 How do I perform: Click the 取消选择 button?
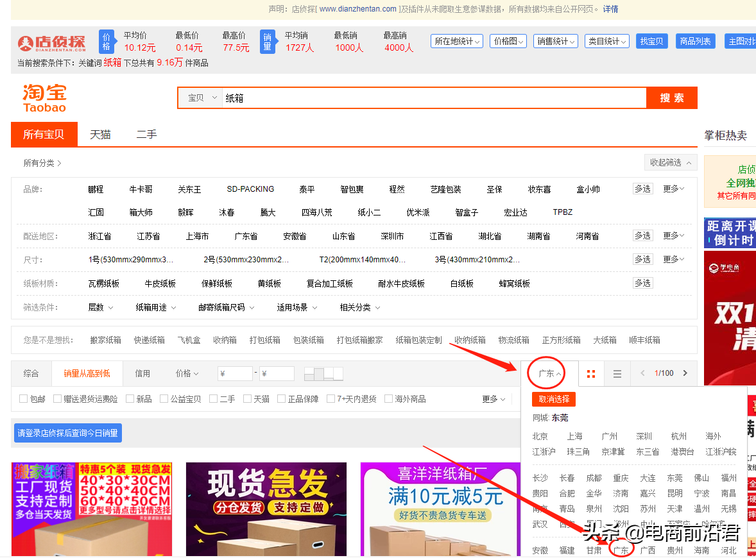[554, 399]
